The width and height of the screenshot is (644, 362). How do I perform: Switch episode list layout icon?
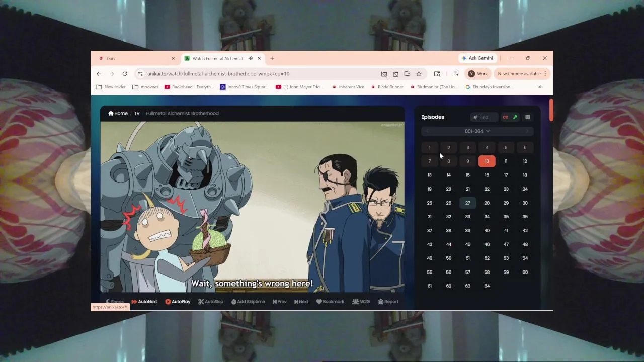coord(528,117)
